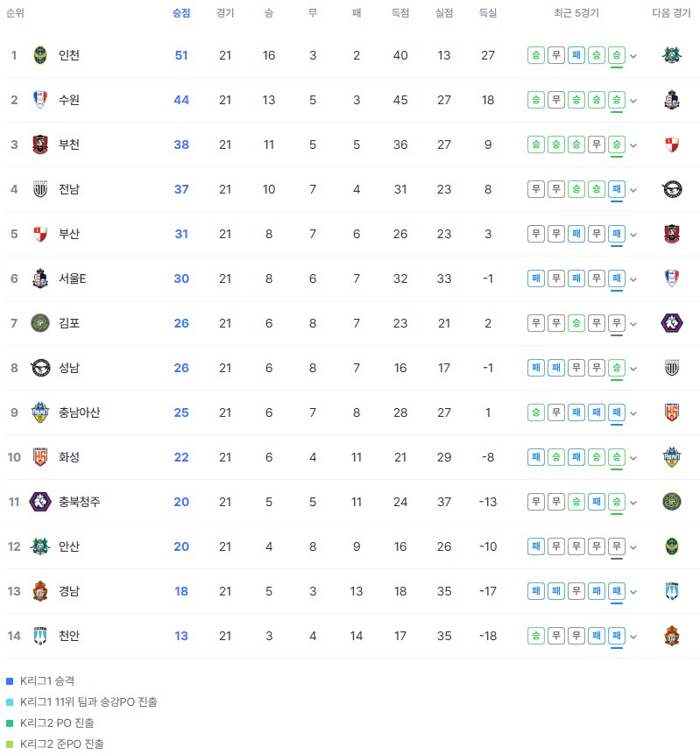Expand 인천's recent matches chevron
700x754 pixels.
coord(633,56)
